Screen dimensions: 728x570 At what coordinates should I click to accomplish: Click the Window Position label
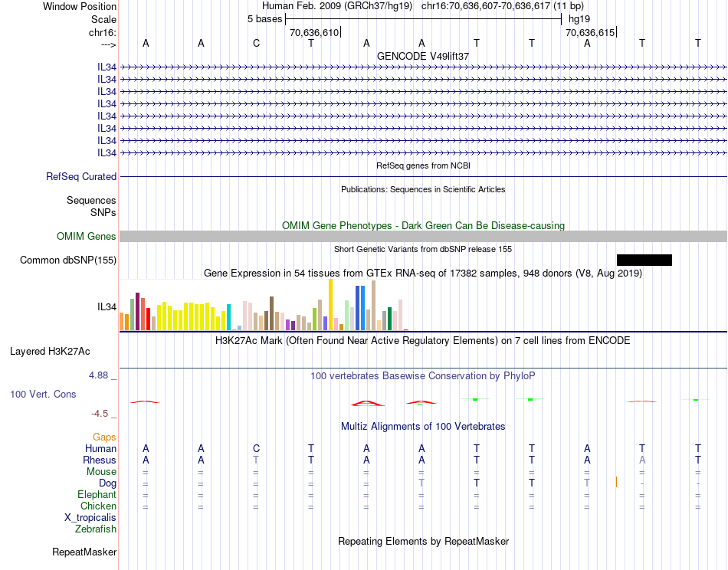tap(80, 6)
